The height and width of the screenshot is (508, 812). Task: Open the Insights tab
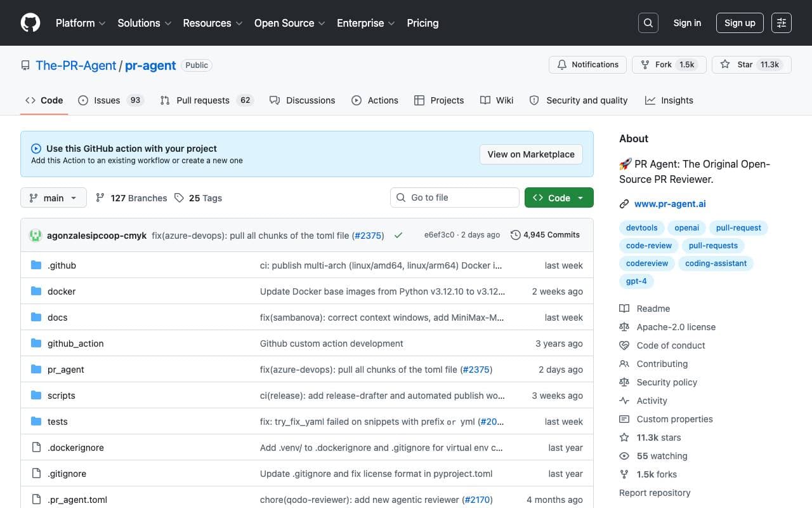(669, 100)
